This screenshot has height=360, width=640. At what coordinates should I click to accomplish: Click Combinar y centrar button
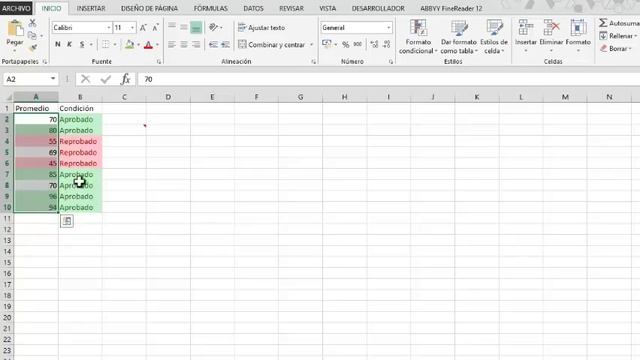click(271, 44)
